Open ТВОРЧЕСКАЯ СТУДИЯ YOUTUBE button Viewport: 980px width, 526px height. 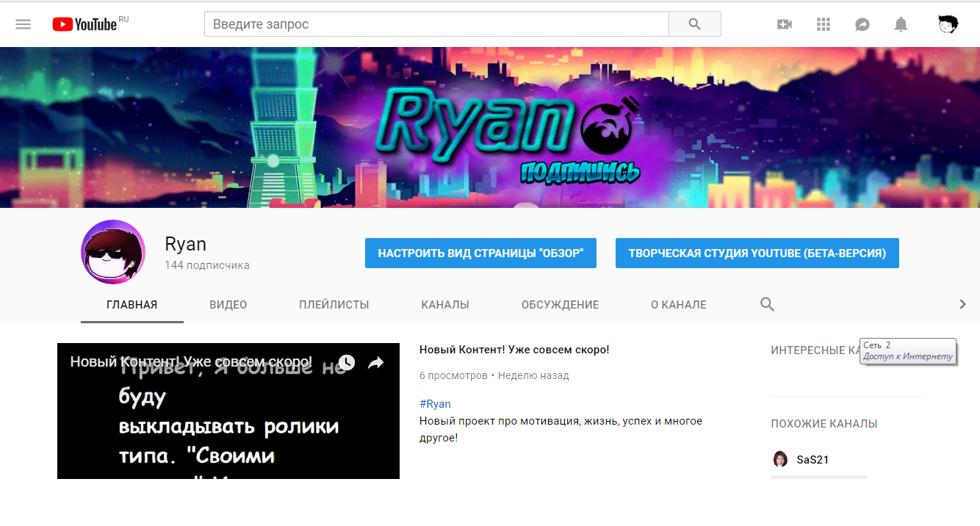(x=757, y=253)
